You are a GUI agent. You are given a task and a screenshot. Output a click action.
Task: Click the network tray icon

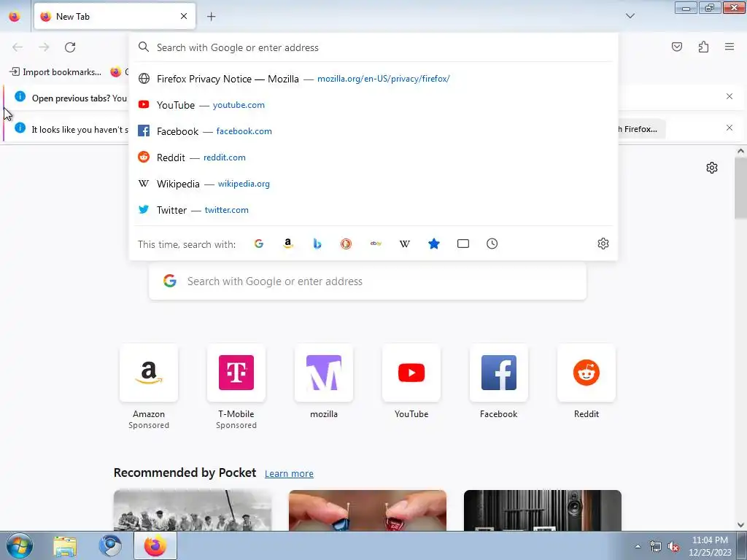pos(656,547)
